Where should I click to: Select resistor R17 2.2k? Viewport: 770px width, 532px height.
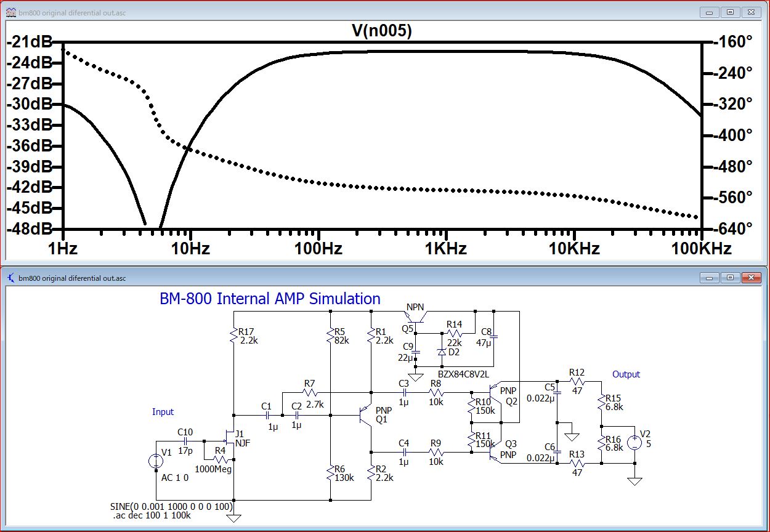coord(233,336)
